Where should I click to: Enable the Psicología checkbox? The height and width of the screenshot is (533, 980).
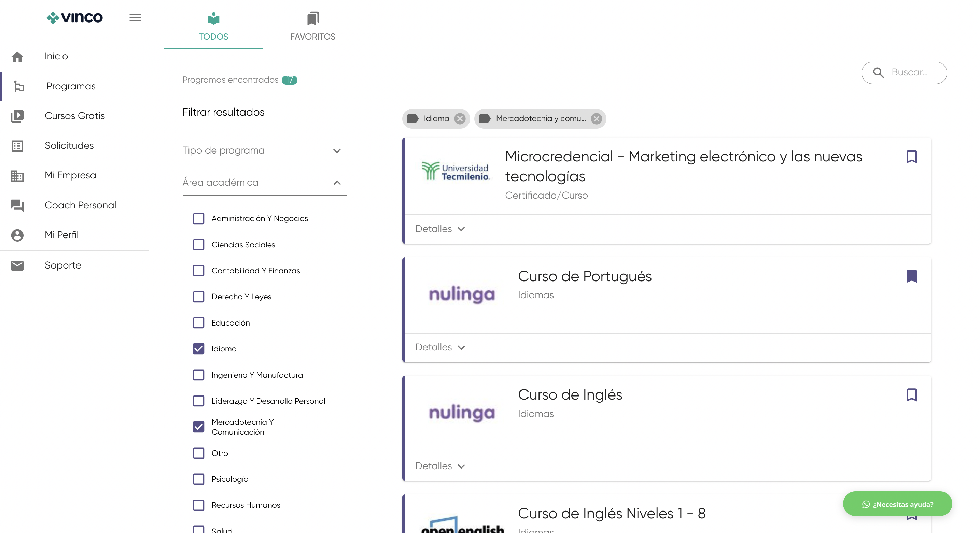(x=198, y=479)
